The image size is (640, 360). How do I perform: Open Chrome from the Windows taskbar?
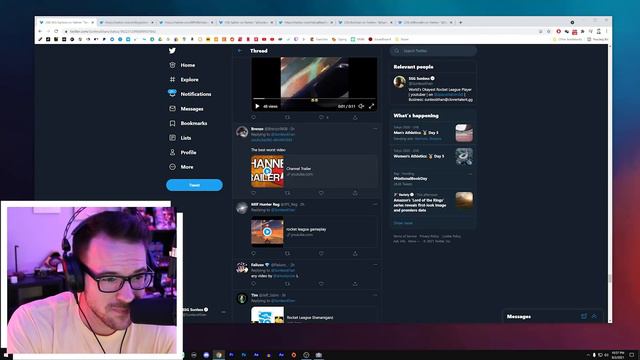tap(219, 355)
